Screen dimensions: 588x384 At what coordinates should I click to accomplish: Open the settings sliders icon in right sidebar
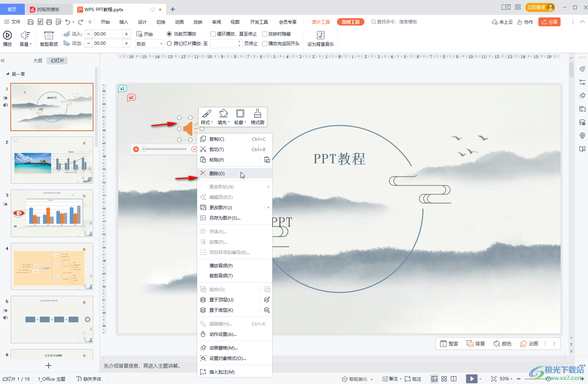coord(582,82)
